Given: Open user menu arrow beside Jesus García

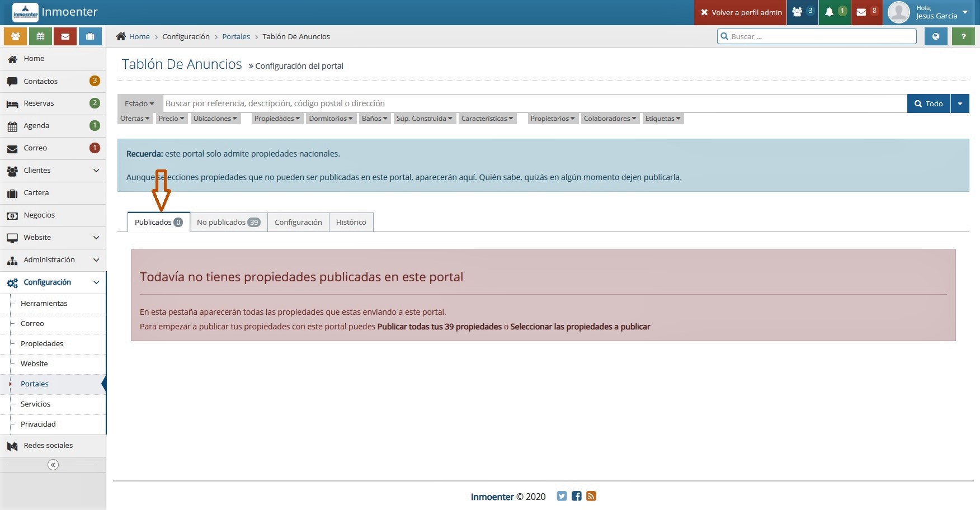Looking at the screenshot, I should pyautogui.click(x=965, y=12).
